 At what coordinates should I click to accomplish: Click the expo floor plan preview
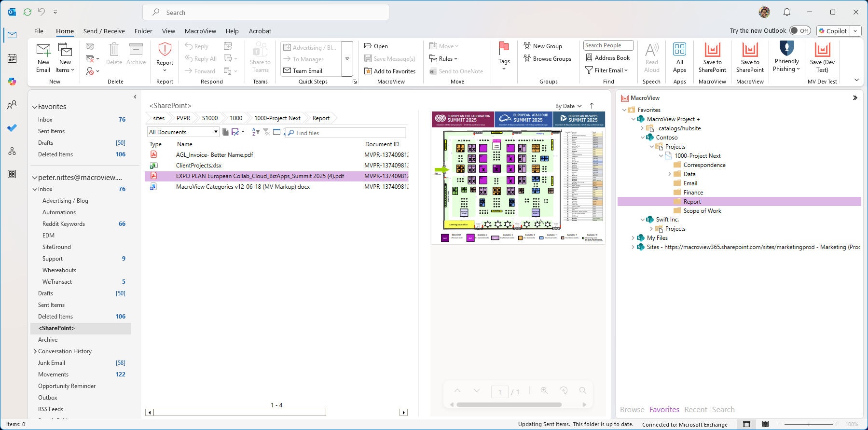pyautogui.click(x=518, y=178)
